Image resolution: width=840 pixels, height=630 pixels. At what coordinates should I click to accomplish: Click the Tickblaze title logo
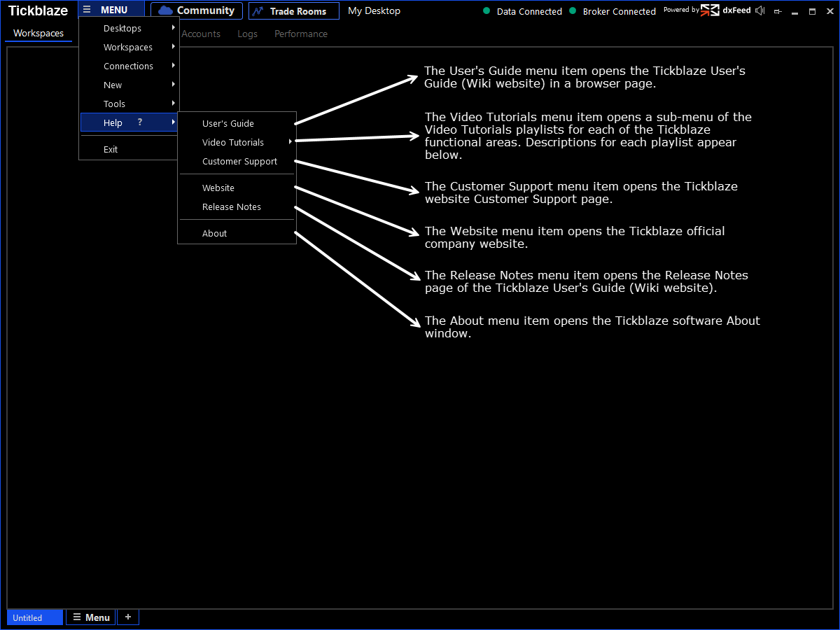click(38, 10)
